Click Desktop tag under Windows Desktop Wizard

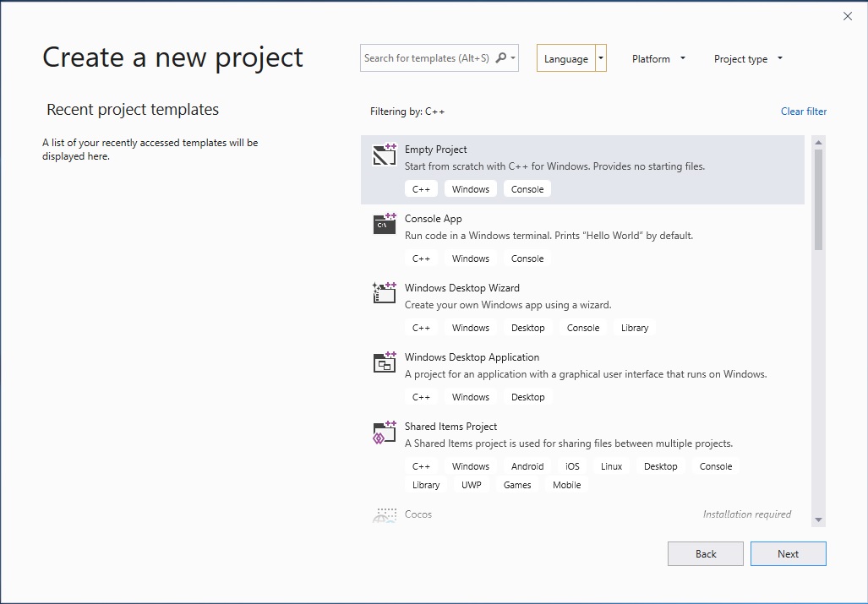pyautogui.click(x=527, y=328)
